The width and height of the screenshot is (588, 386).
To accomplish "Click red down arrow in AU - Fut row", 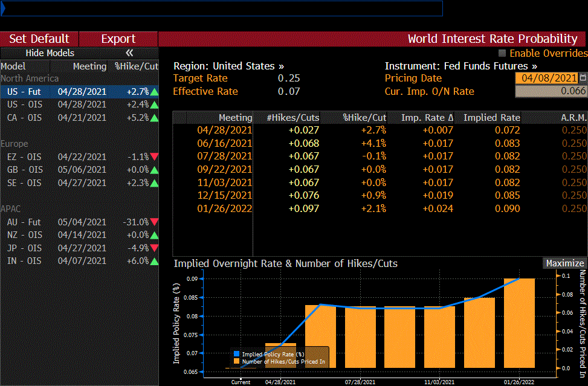I will click(155, 222).
